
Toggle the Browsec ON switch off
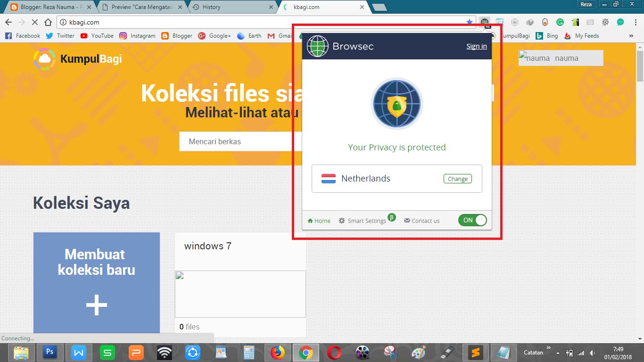point(472,220)
